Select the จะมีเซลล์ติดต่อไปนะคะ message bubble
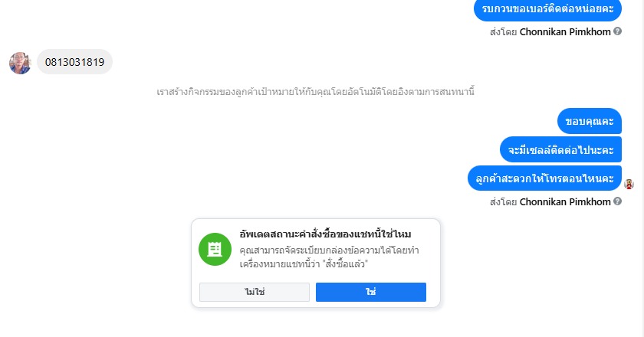 coord(560,149)
